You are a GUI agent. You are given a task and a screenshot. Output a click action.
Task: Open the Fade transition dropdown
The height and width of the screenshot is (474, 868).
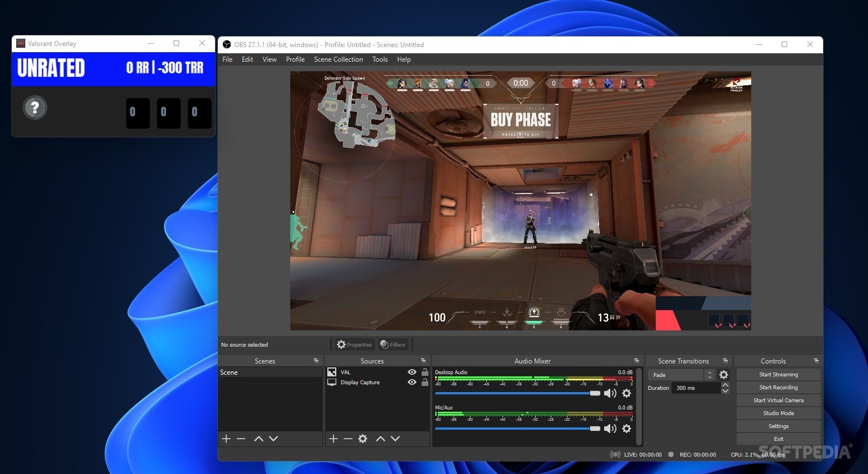681,375
